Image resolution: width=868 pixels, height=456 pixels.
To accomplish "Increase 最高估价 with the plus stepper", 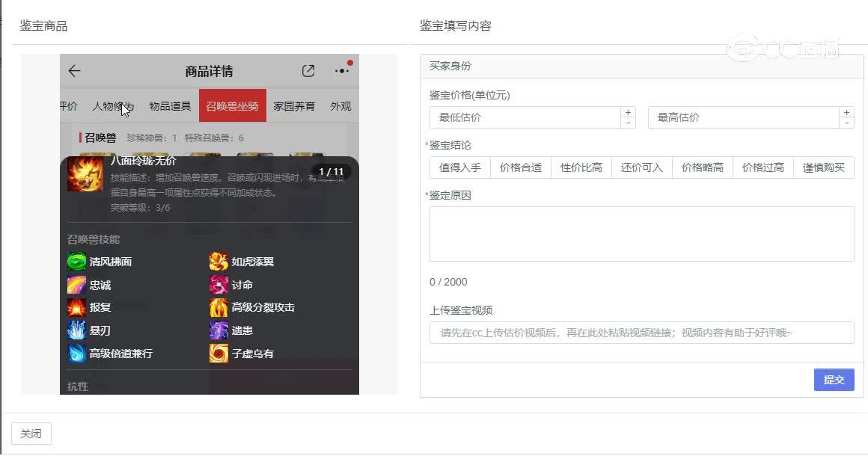I will tap(846, 112).
